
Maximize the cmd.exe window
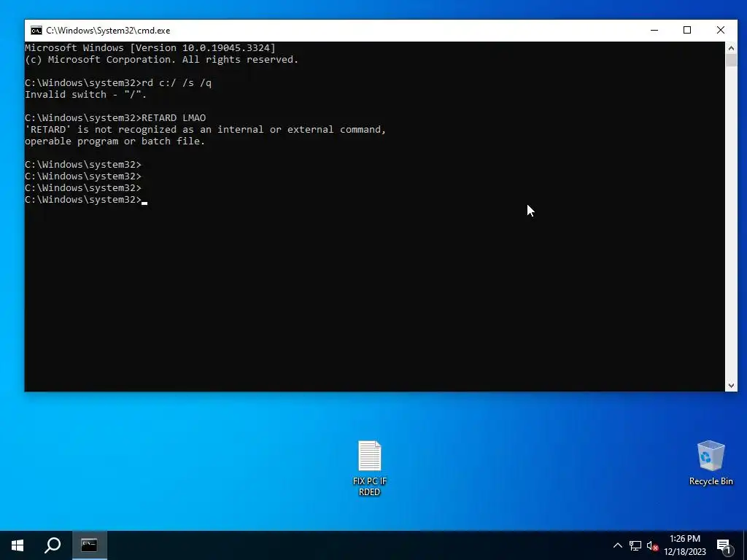pos(687,30)
